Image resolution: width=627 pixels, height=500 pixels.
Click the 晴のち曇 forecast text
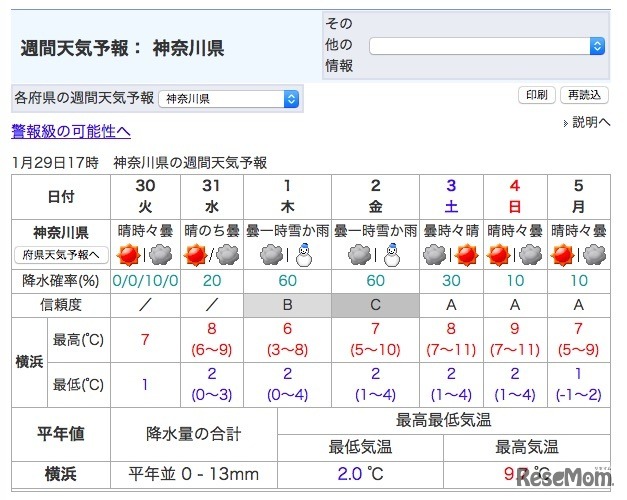click(212, 231)
